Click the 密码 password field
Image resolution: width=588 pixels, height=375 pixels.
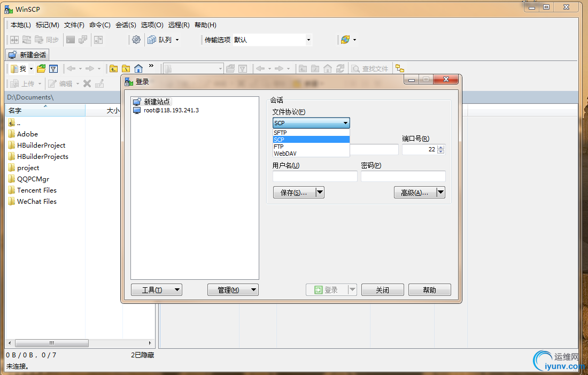point(403,176)
